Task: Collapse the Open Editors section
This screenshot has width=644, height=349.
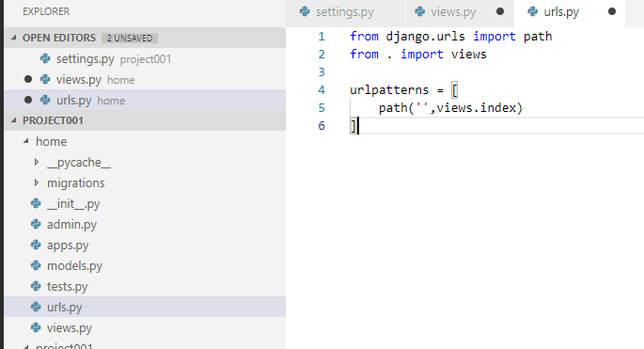Action: click(14, 38)
